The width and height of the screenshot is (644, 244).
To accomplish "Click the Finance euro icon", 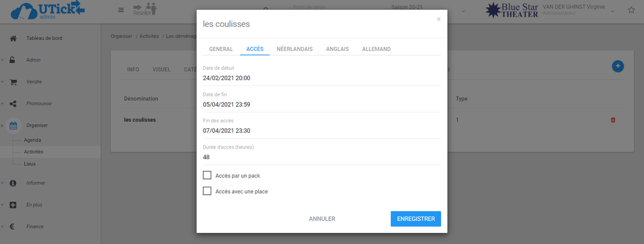I will tap(13, 226).
